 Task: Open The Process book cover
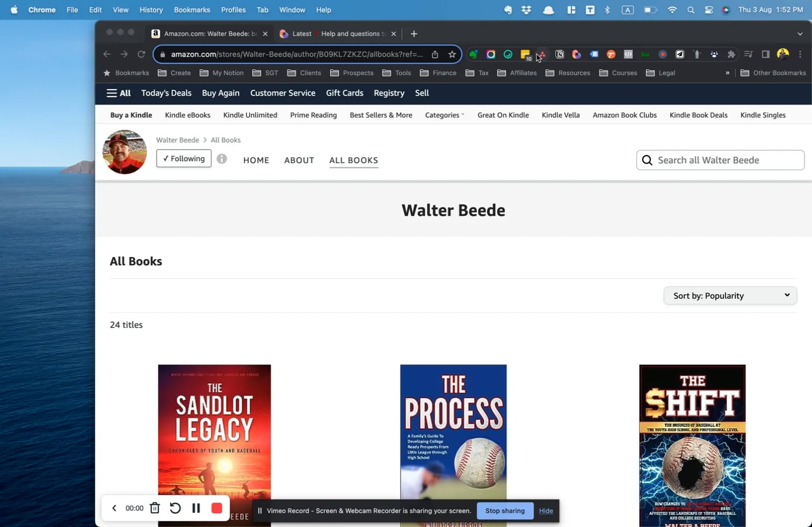[x=453, y=445]
